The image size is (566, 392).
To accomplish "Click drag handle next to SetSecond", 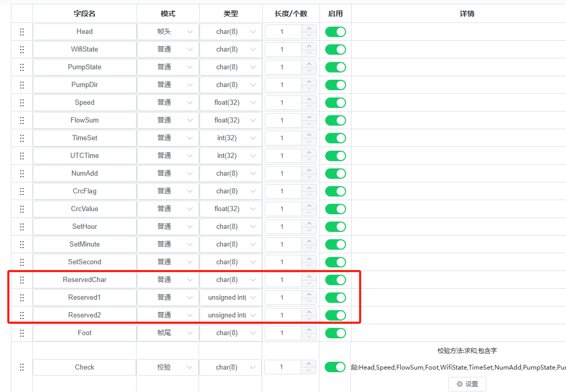I will coord(22,262).
